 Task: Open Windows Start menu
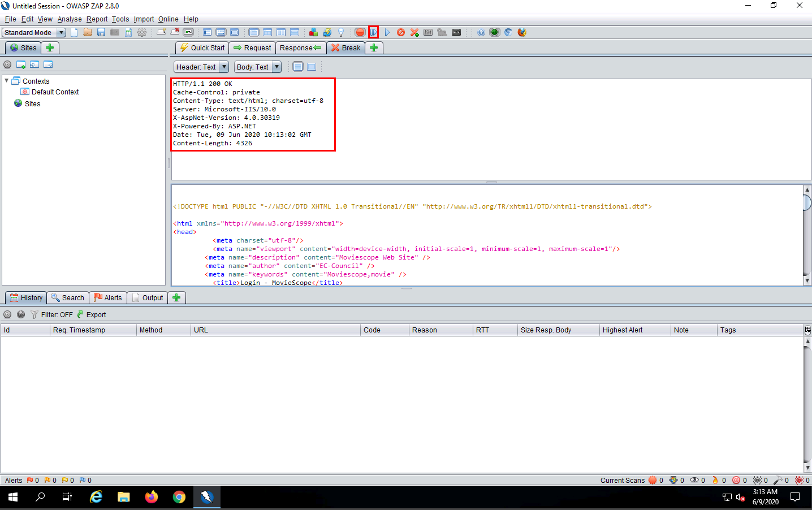[x=13, y=497]
